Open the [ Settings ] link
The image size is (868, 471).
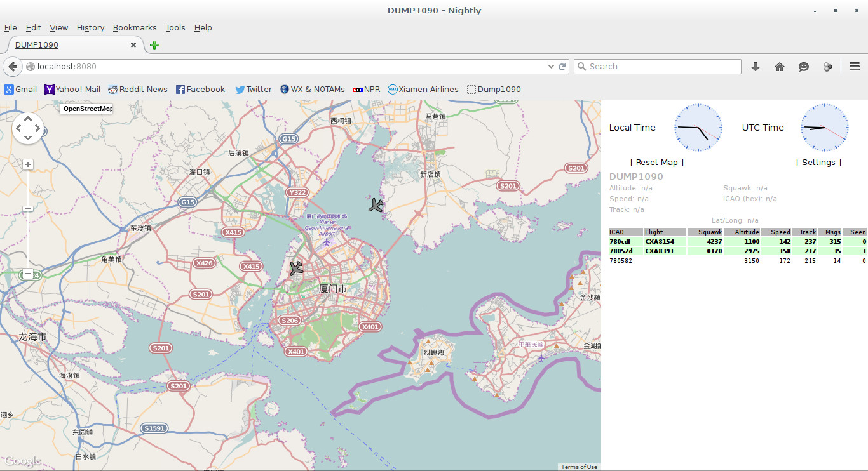pyautogui.click(x=818, y=163)
